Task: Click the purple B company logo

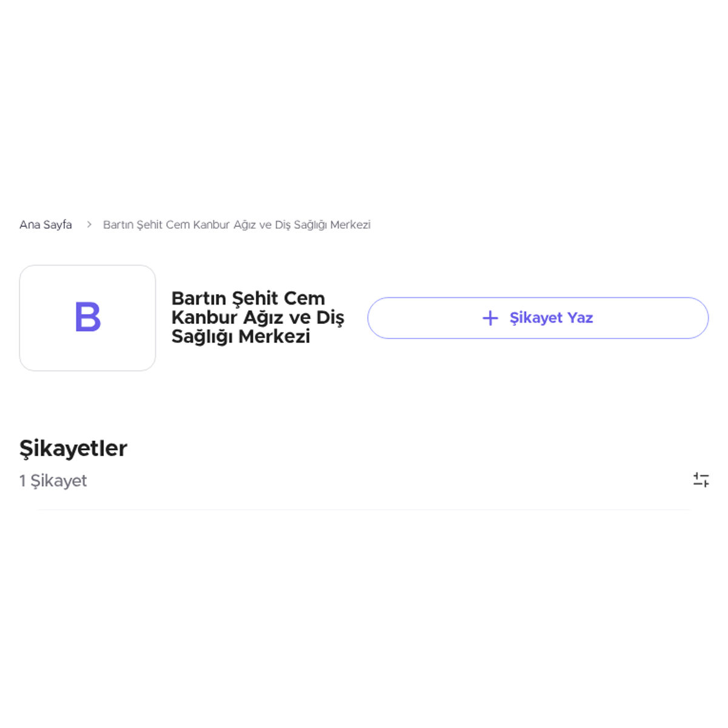Action: [87, 317]
